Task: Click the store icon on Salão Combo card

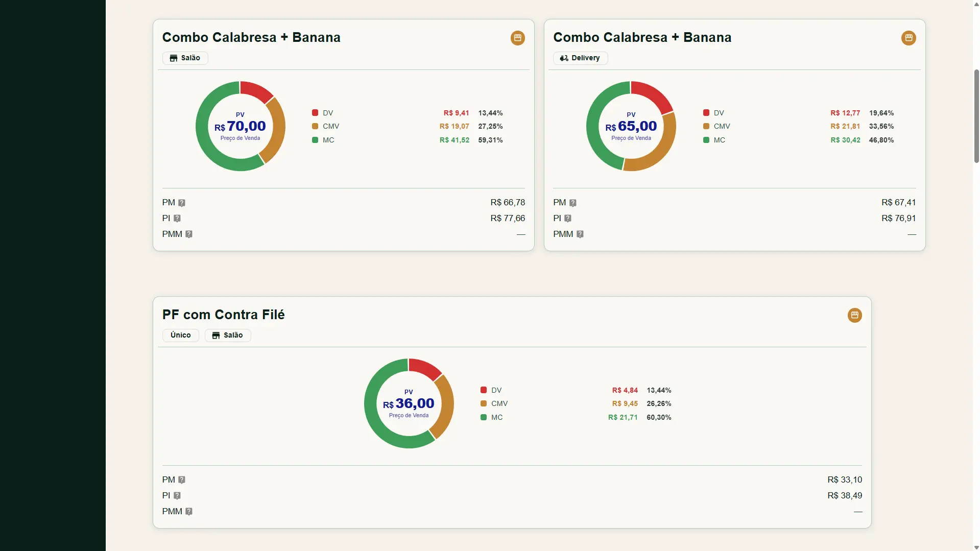Action: [x=517, y=38]
